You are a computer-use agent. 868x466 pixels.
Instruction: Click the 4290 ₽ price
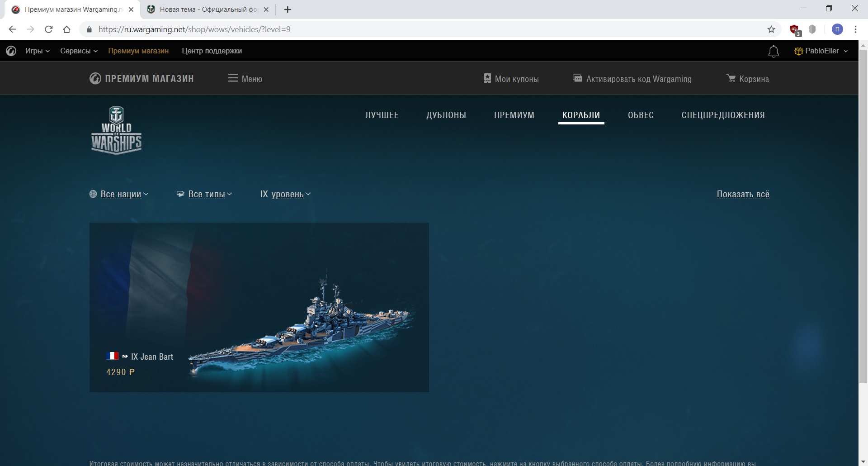[x=120, y=372]
